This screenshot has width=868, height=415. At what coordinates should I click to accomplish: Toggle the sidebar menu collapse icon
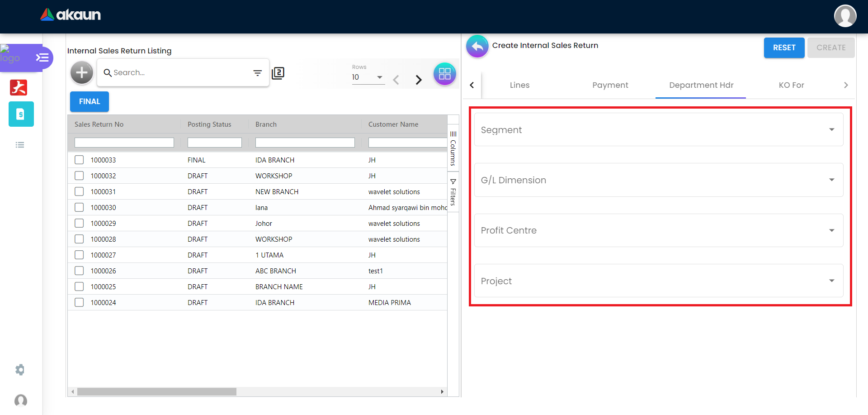tap(42, 58)
